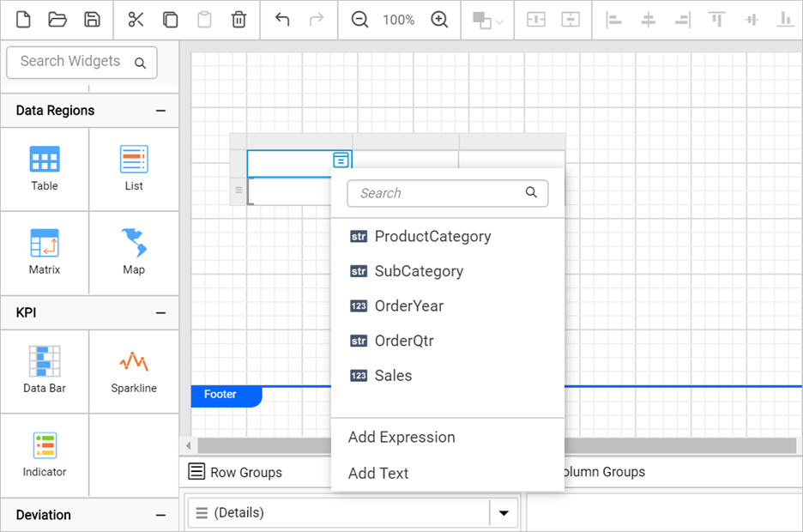Viewport: 803px width, 532px height.
Task: Click the widget search magnifier icon
Action: (x=140, y=63)
